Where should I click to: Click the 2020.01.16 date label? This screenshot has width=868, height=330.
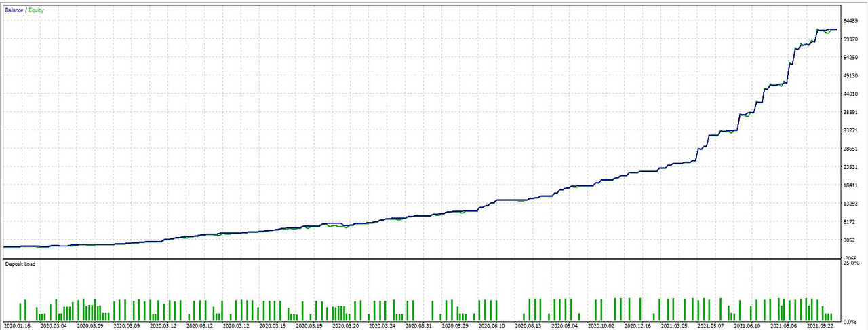(x=16, y=327)
